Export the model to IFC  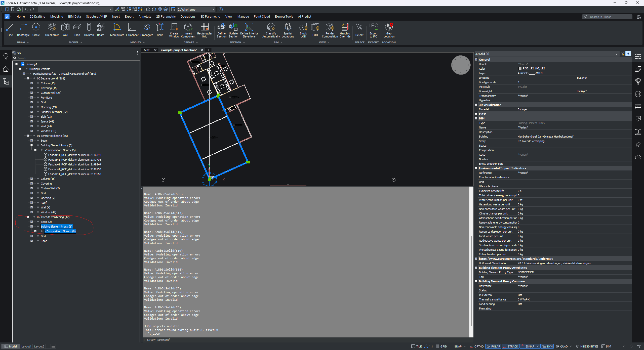pyautogui.click(x=373, y=30)
